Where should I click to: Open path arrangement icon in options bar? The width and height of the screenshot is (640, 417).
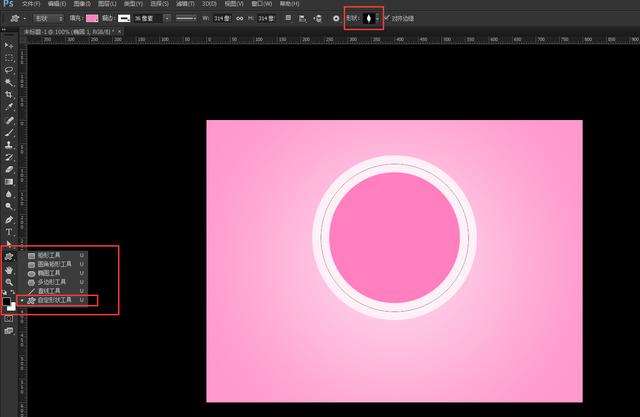coord(318,18)
